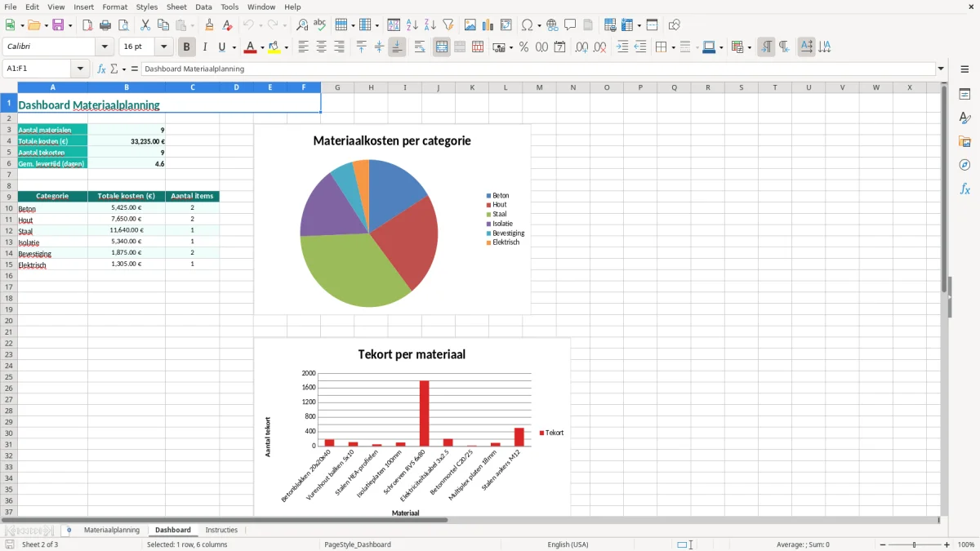Toggle Wrap Text option

420,47
